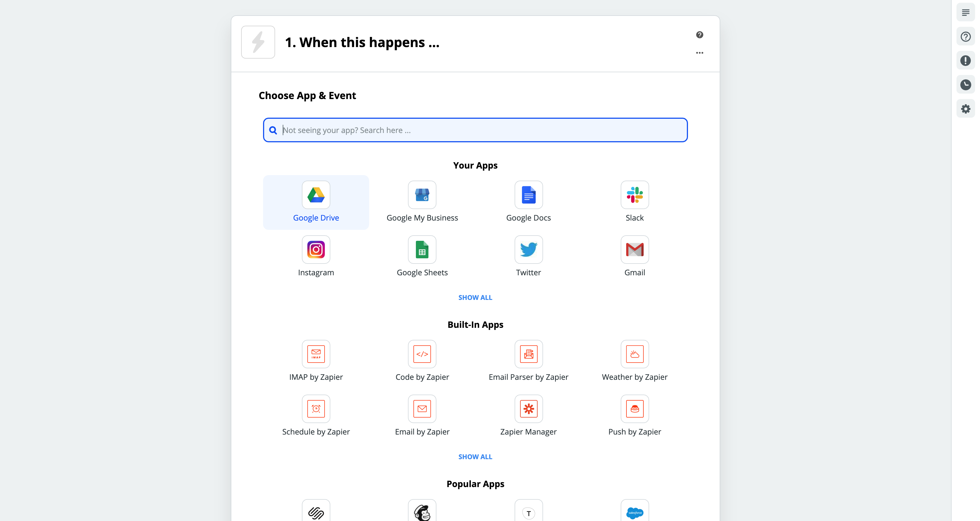Click the 'Zapier Manager' label
This screenshot has height=521, width=980.
tap(529, 432)
